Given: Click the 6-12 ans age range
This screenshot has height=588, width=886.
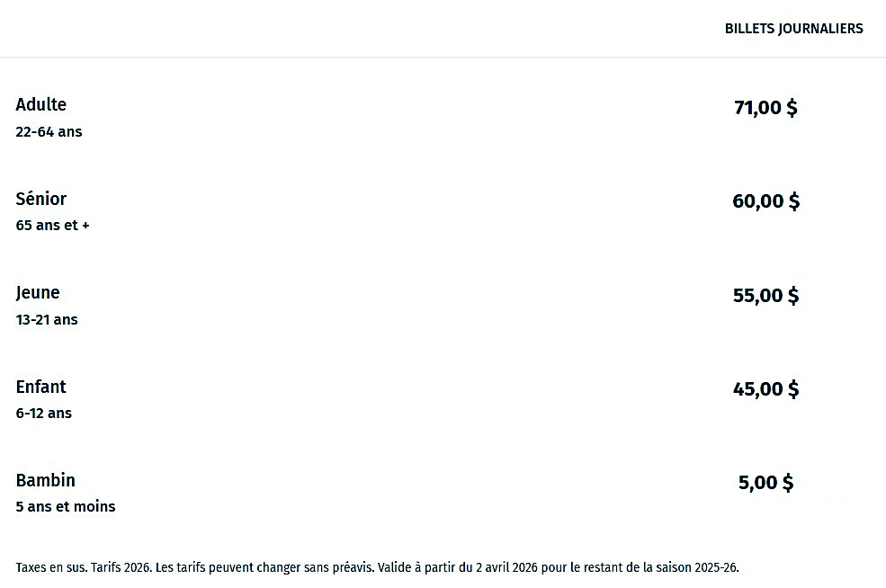Looking at the screenshot, I should click(x=43, y=414).
